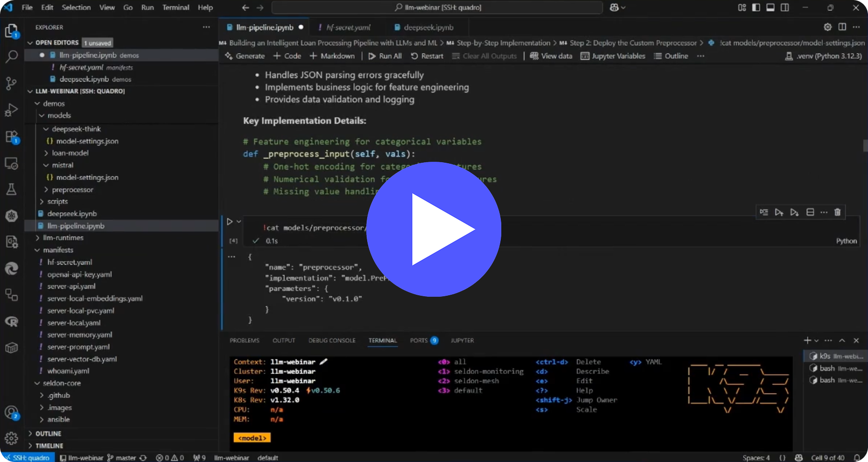Expand the OUTLINE section

(x=48, y=434)
